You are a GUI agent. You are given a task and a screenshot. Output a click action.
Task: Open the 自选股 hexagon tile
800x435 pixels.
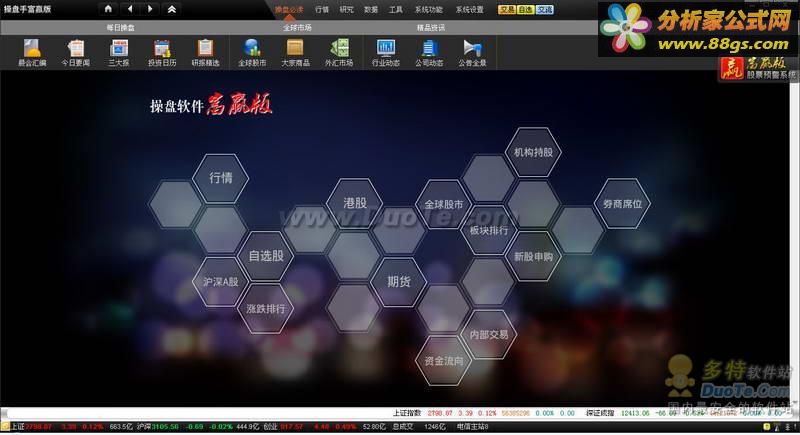[266, 256]
